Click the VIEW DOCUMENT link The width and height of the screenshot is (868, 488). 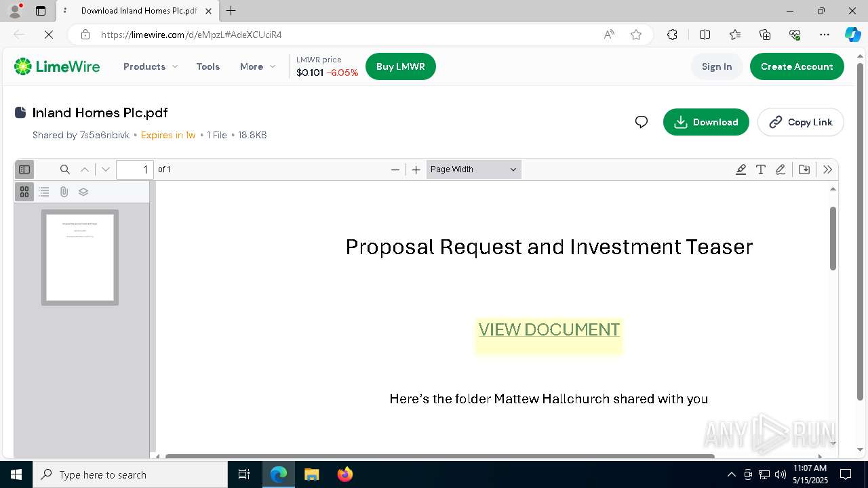(x=549, y=329)
